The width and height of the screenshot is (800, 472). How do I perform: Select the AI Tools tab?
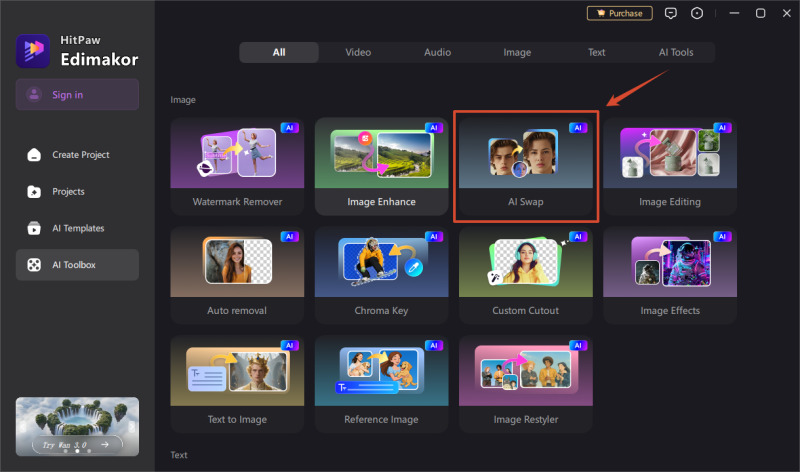tap(676, 52)
